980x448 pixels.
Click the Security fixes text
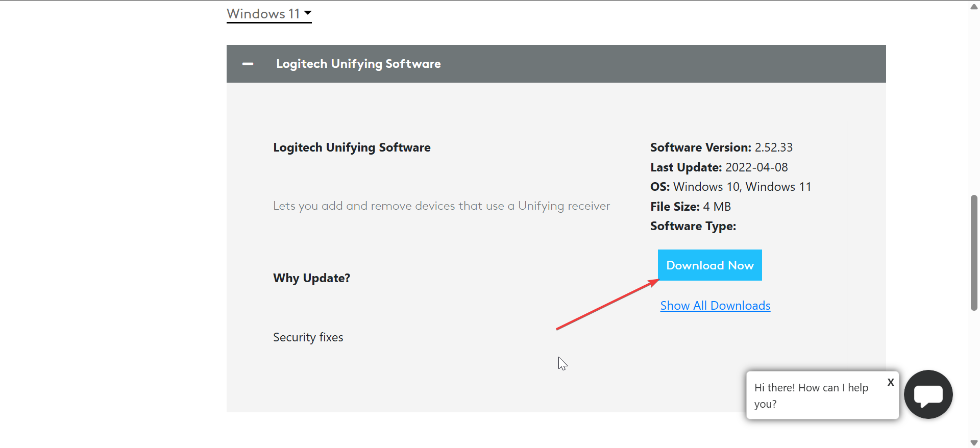tap(308, 337)
